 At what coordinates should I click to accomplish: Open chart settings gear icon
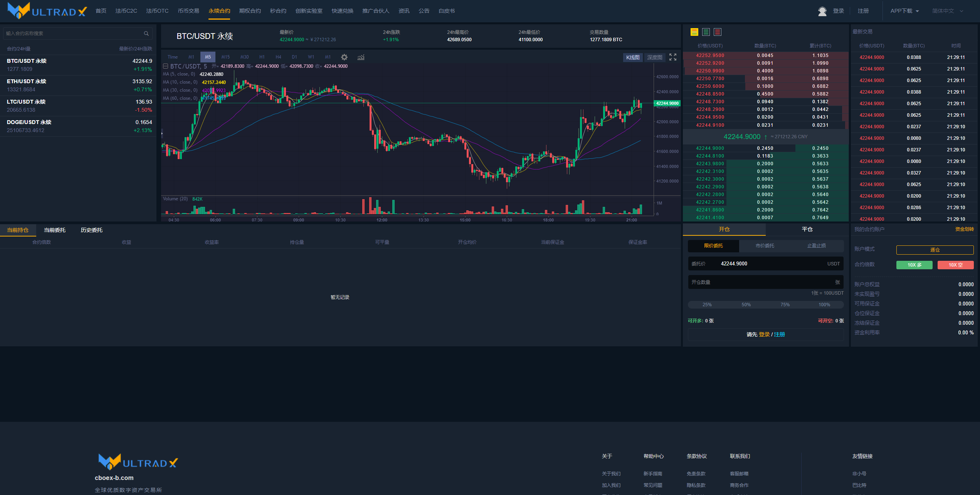pos(344,57)
